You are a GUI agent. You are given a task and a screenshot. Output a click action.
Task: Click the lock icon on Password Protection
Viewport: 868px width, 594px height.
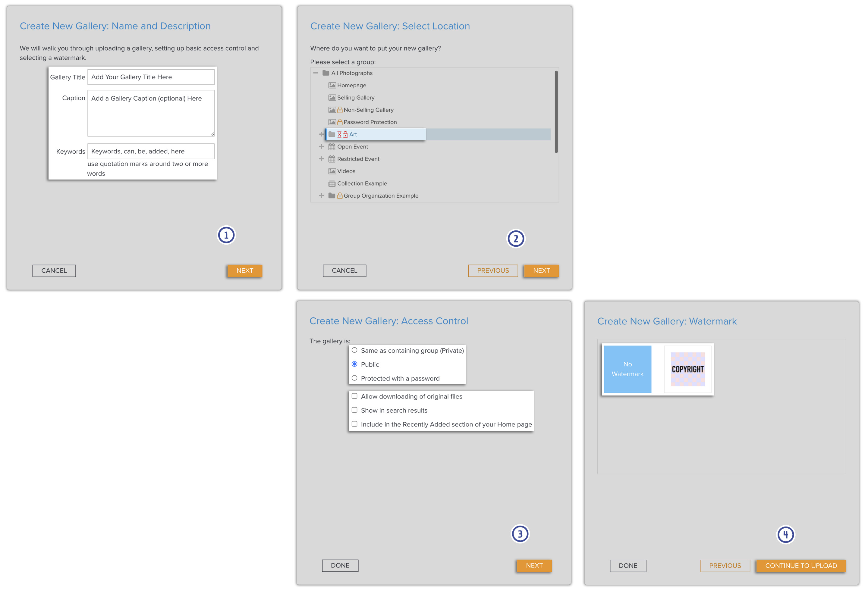tap(340, 122)
